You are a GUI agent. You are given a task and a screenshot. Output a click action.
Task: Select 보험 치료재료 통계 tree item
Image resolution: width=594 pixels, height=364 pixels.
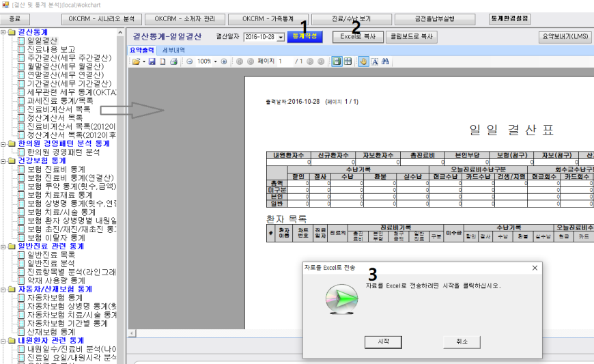60,195
